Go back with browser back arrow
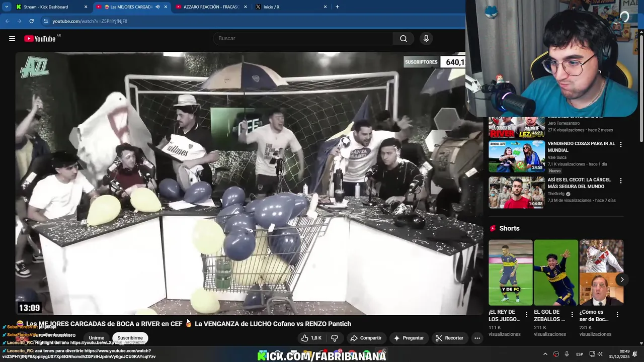The height and width of the screenshot is (362, 644). click(8, 21)
